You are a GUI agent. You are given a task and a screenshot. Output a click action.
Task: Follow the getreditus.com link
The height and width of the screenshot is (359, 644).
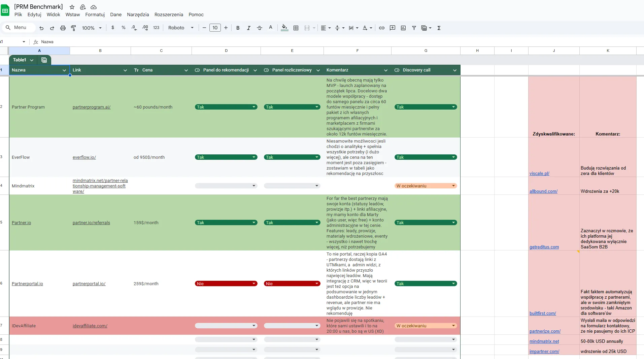coord(544,247)
